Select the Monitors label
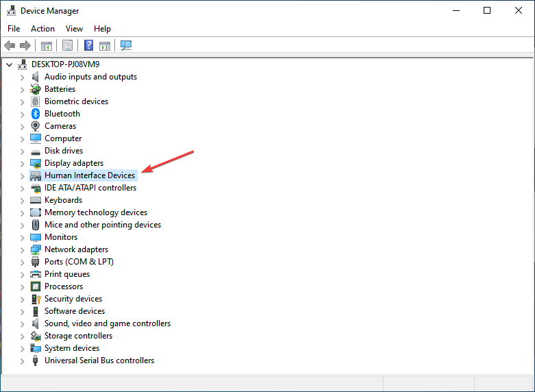Screen dimensions: 535x392 click(x=61, y=237)
